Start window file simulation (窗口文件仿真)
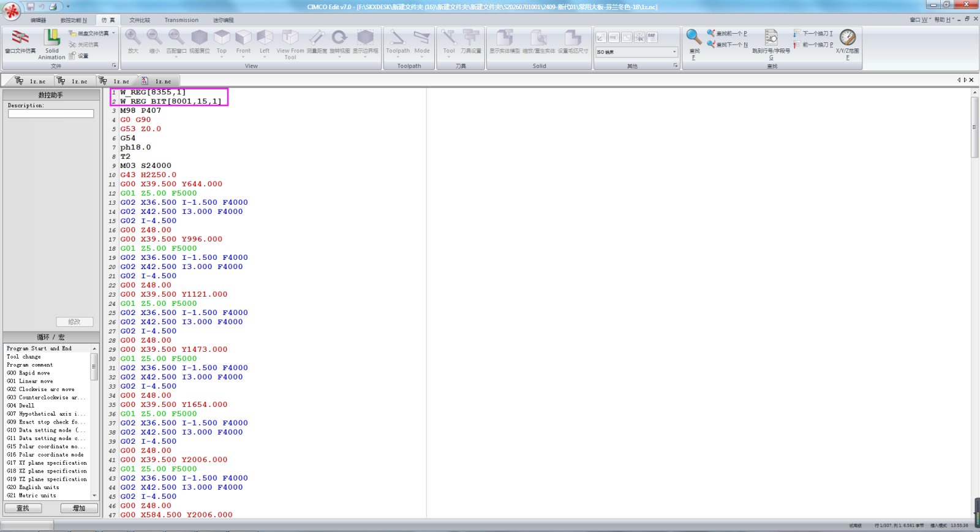This screenshot has height=532, width=980. coord(21,42)
